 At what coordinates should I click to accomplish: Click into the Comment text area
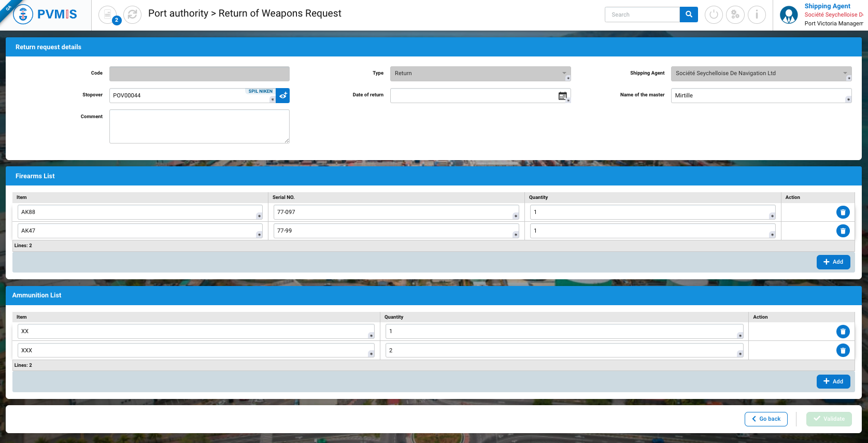click(199, 126)
